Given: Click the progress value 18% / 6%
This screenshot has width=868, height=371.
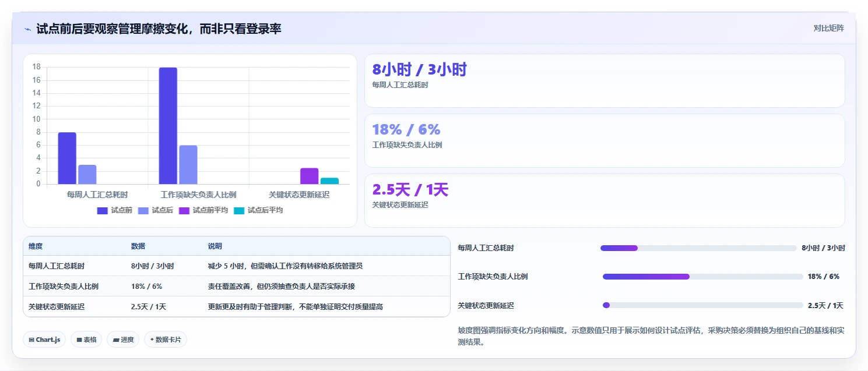Looking at the screenshot, I should click(824, 277).
